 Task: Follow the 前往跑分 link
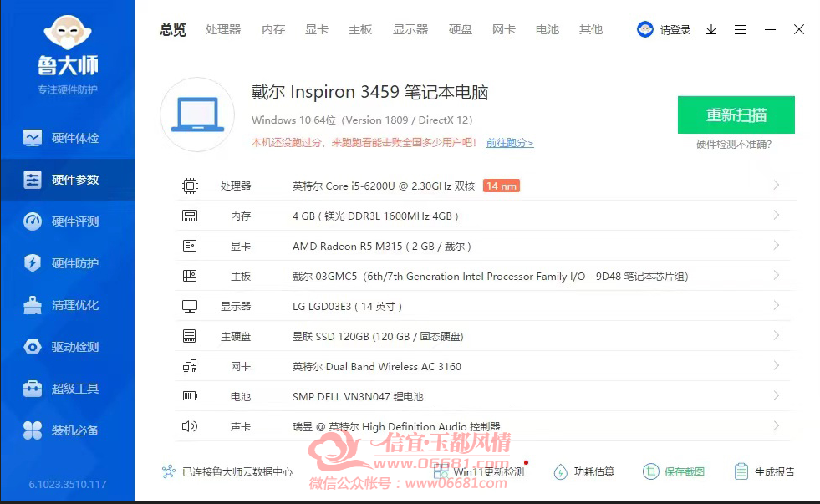510,143
